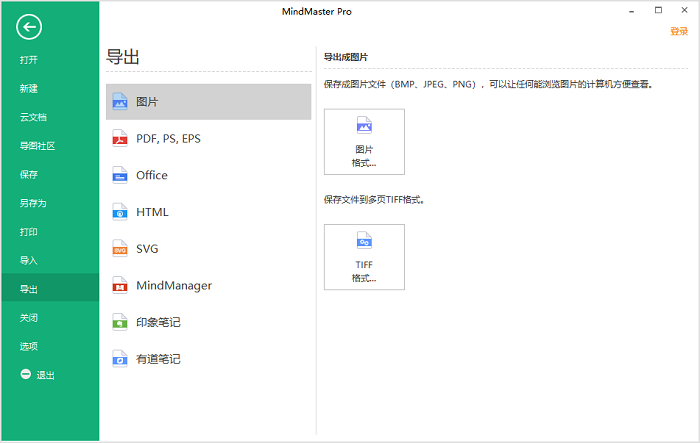
Task: Click the orange 登录 link
Action: point(679,31)
